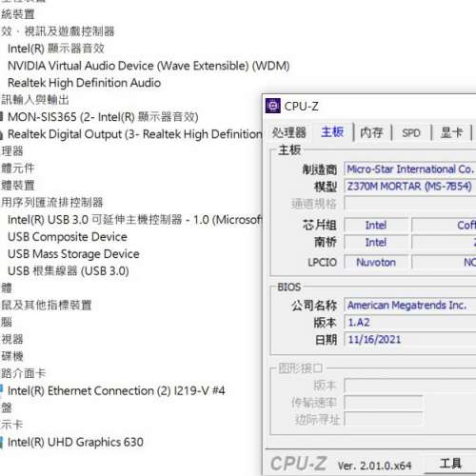
Task: Click the American Megatrends Inc. BIOS field
Action: 410,306
